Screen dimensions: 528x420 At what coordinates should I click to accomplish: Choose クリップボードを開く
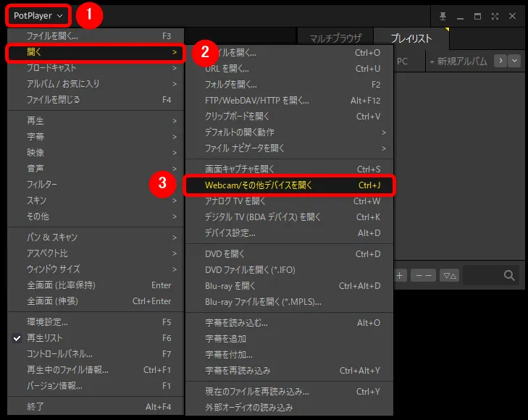pyautogui.click(x=289, y=117)
